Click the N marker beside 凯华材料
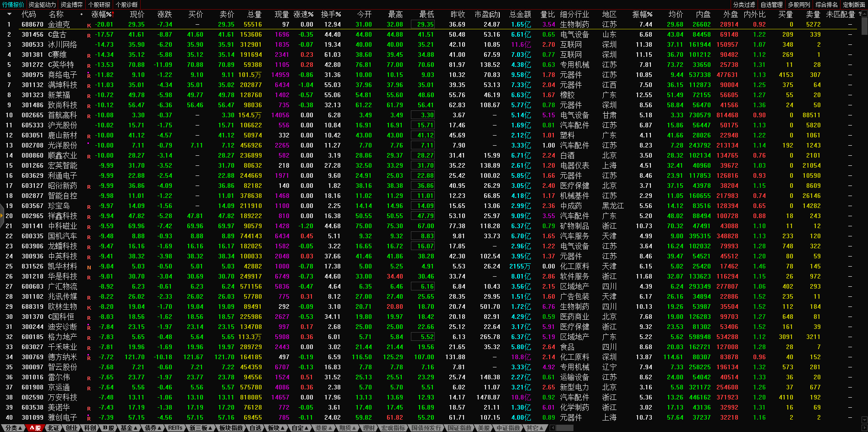Image resolution: width=868 pixels, height=432 pixels. point(89,268)
